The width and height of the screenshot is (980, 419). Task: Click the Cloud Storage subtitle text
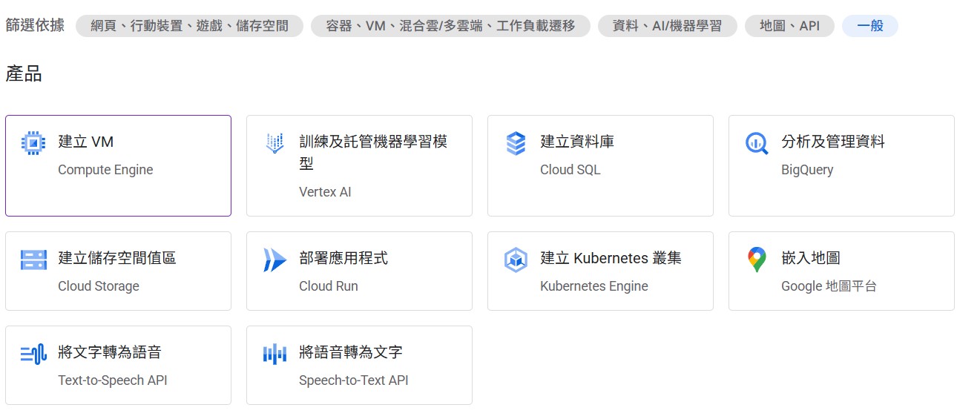tap(99, 286)
